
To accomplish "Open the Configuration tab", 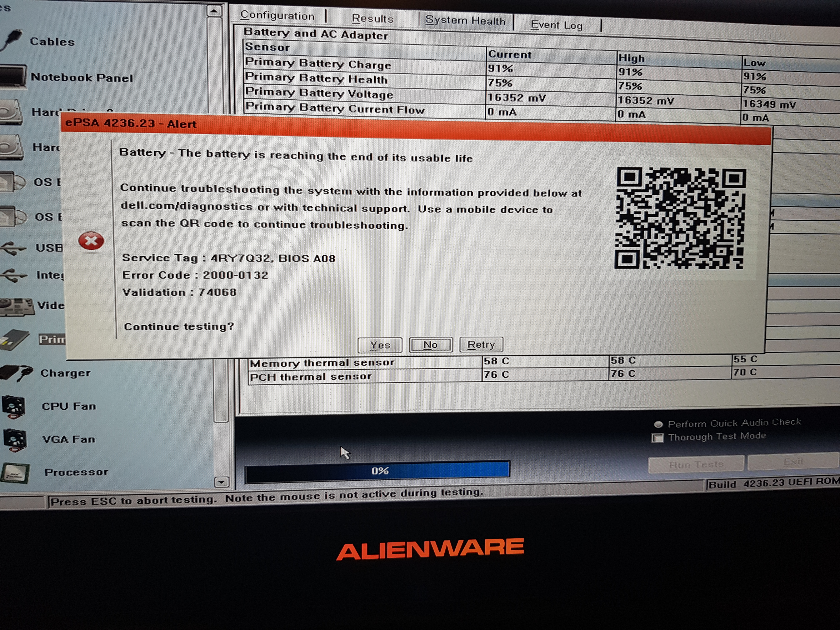I will [277, 16].
